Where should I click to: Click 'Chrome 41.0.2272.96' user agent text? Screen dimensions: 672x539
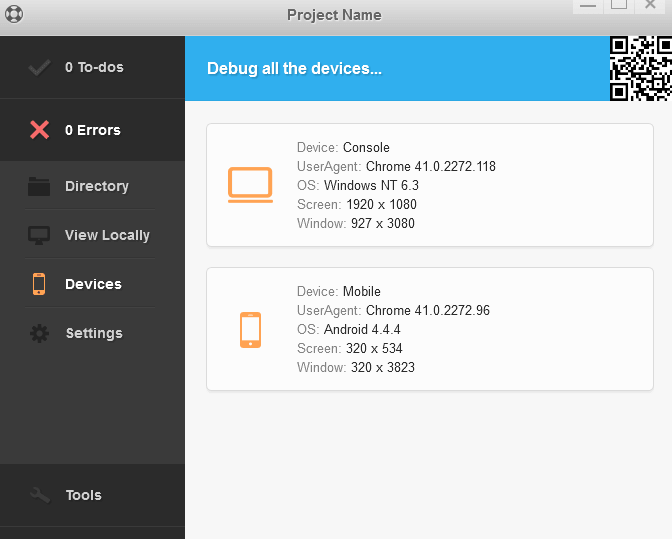(x=428, y=310)
